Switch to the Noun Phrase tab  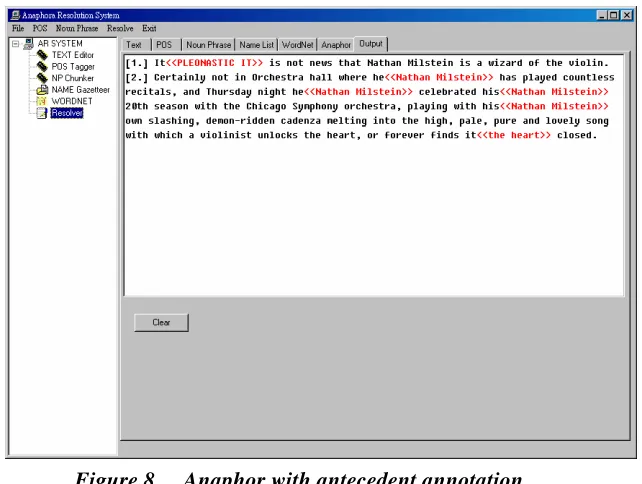click(x=208, y=45)
